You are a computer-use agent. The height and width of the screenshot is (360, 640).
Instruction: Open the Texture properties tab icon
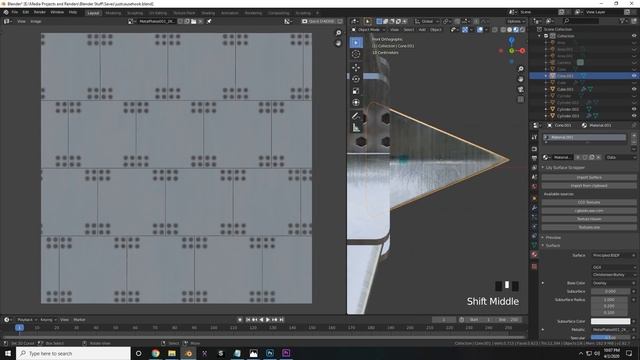pyautogui.click(x=534, y=267)
